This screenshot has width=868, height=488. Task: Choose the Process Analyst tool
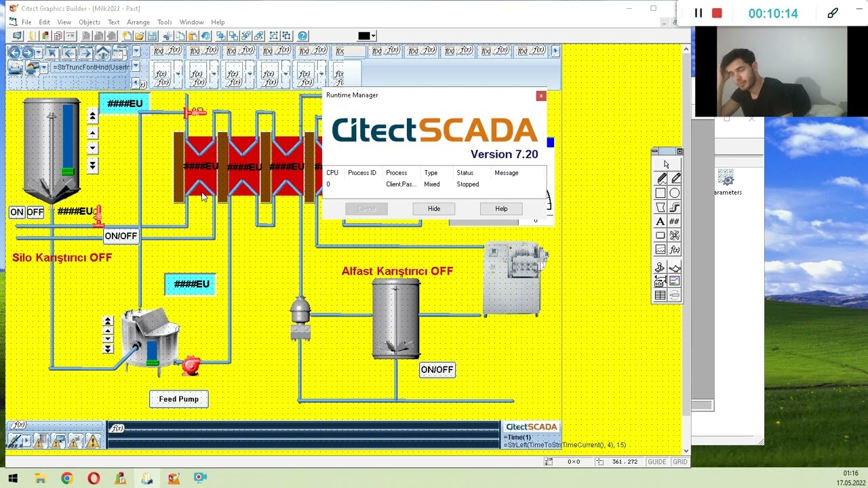(x=675, y=281)
